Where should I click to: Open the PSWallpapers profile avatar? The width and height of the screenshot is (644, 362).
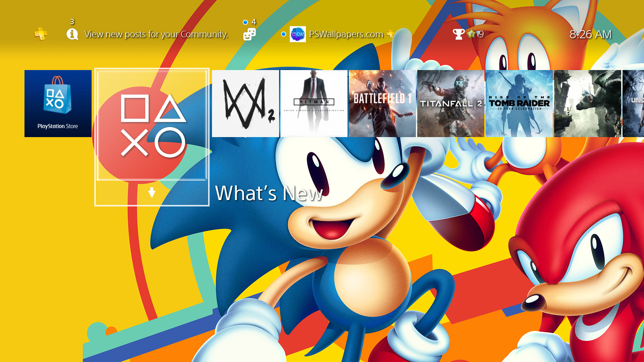pos(298,34)
